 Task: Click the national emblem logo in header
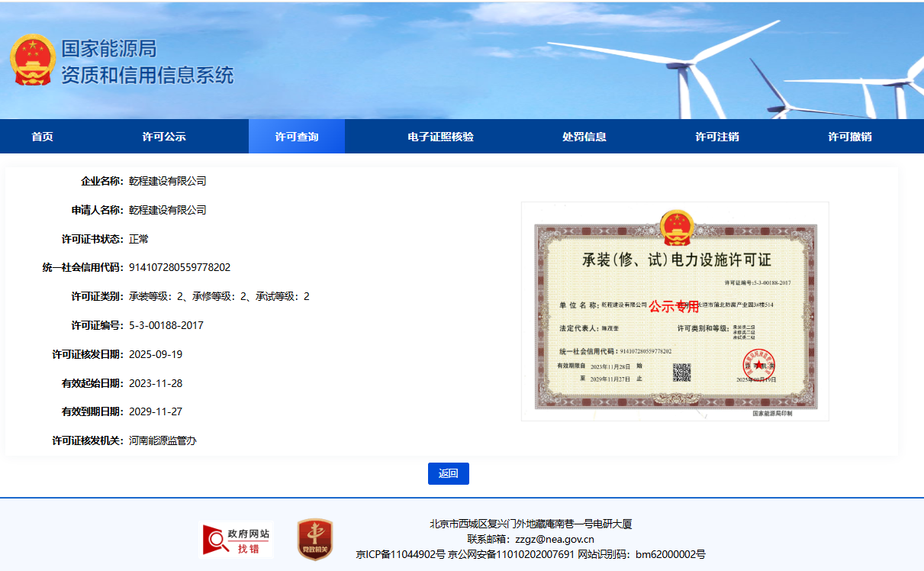(33, 60)
